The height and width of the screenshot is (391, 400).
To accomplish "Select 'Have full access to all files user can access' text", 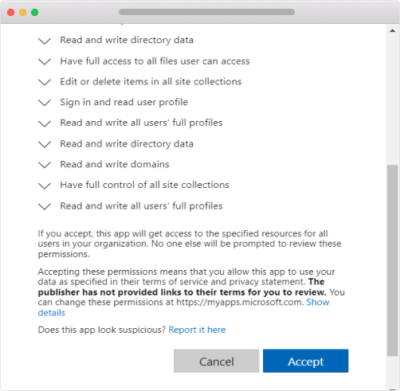I will pyautogui.click(x=155, y=61).
